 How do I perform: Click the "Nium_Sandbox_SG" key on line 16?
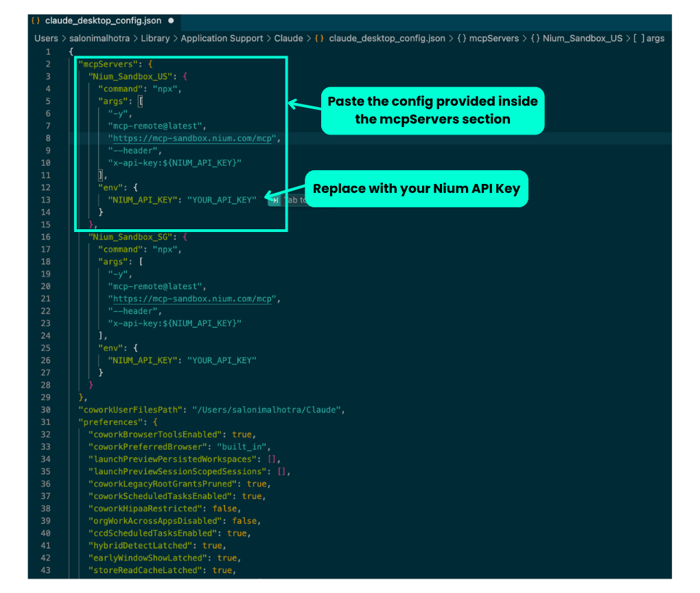click(130, 237)
